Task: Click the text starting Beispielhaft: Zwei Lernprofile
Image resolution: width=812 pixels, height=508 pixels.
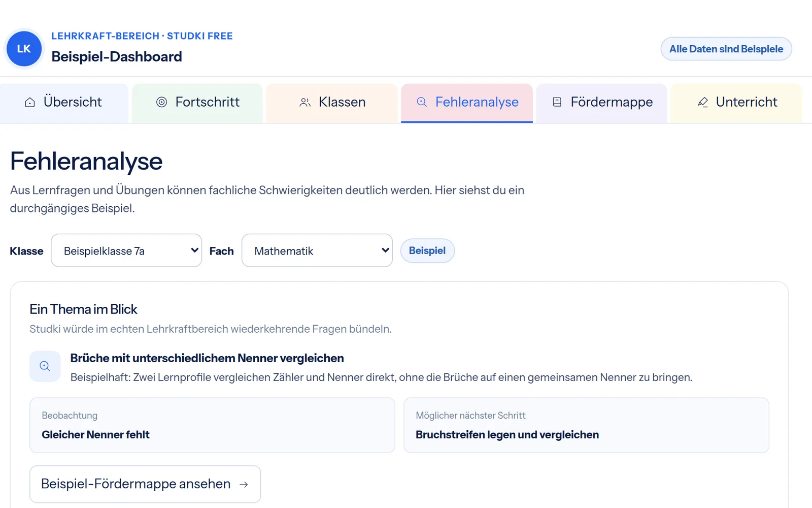Action: [381, 377]
